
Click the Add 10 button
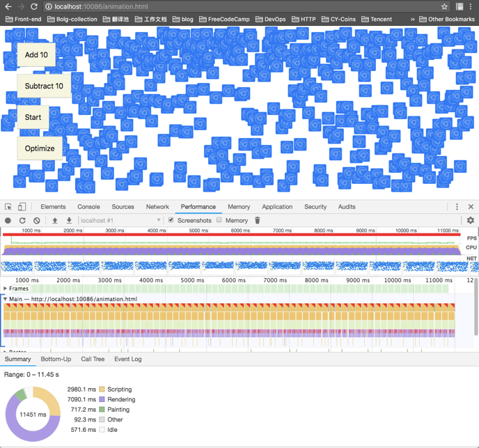click(x=36, y=55)
